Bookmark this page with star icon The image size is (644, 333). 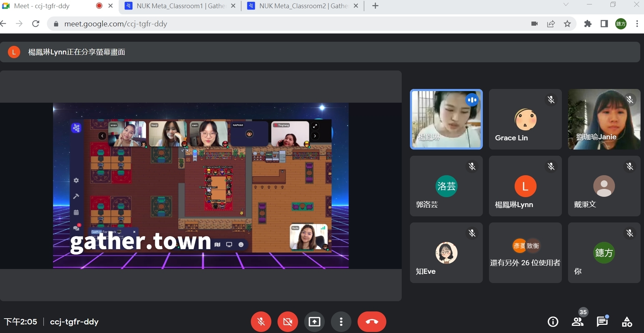pyautogui.click(x=567, y=24)
